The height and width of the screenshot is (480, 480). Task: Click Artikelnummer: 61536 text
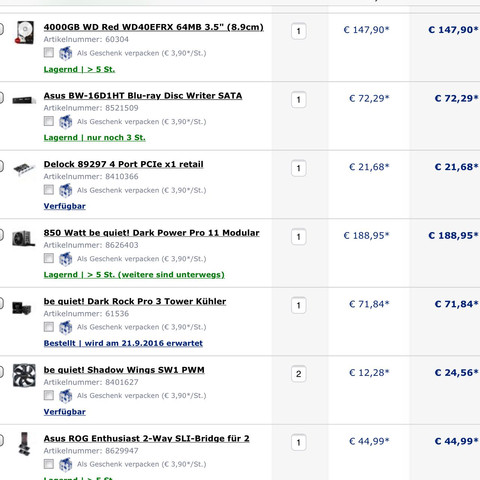(86, 314)
